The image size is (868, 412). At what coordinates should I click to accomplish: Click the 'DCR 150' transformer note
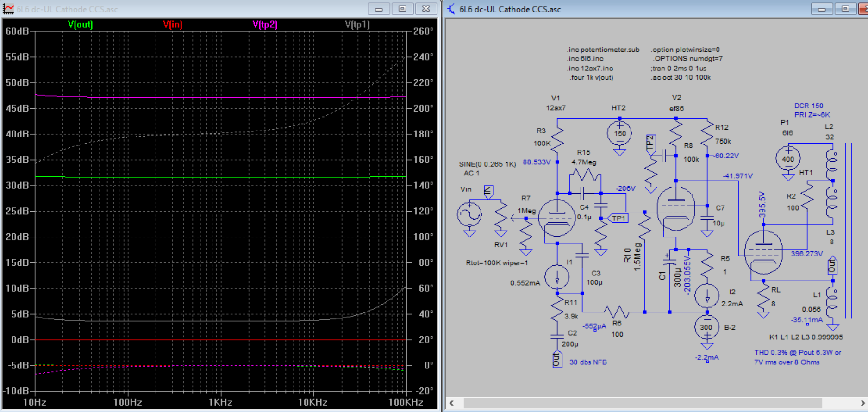click(x=808, y=106)
